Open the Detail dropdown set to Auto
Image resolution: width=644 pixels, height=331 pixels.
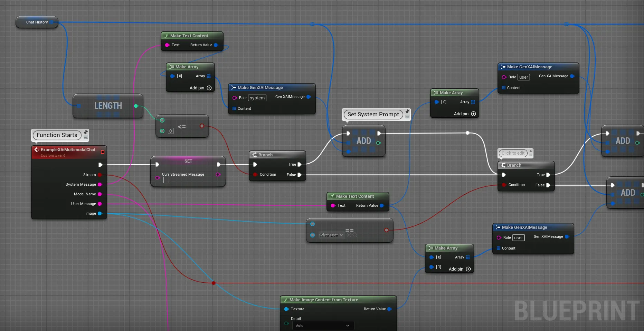(x=323, y=325)
